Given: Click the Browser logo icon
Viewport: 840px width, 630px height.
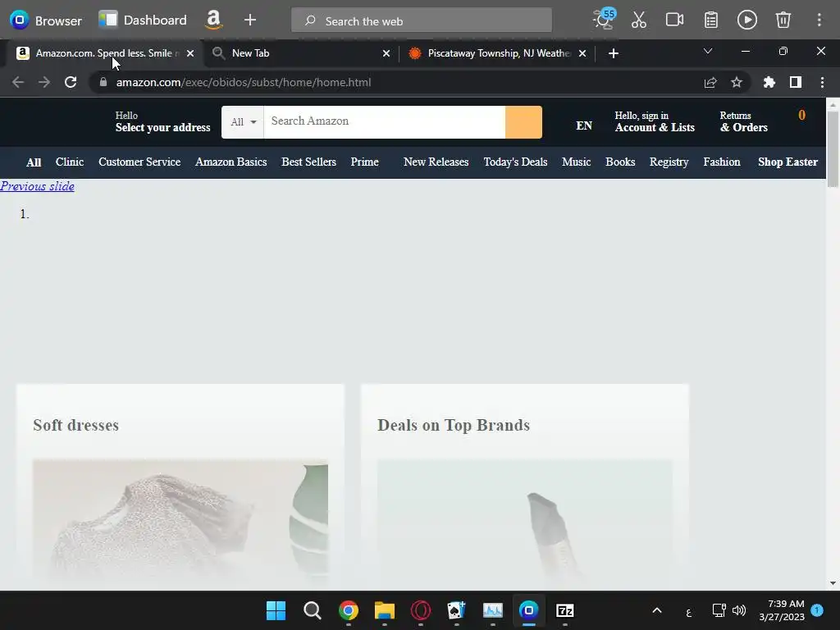Looking at the screenshot, I should 20,21.
